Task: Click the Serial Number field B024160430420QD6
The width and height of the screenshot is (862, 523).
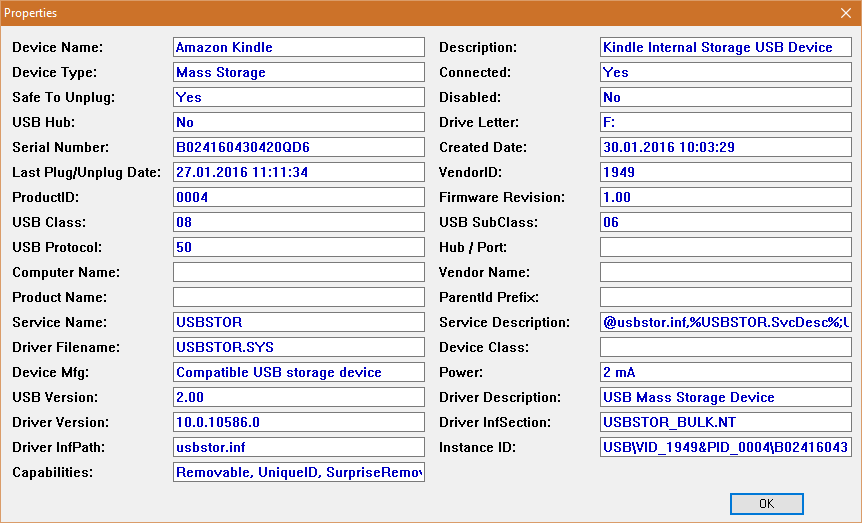Action: point(299,147)
